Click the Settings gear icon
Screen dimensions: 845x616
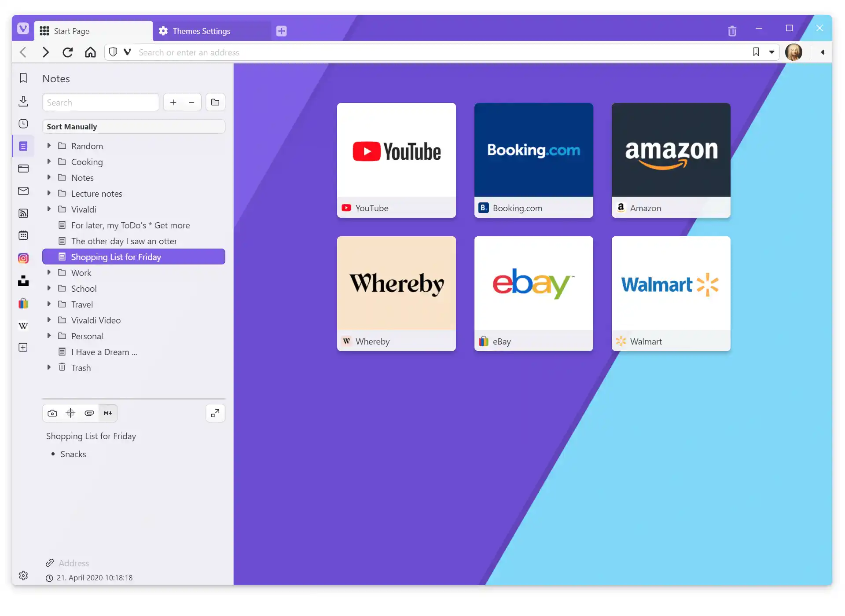(23, 576)
